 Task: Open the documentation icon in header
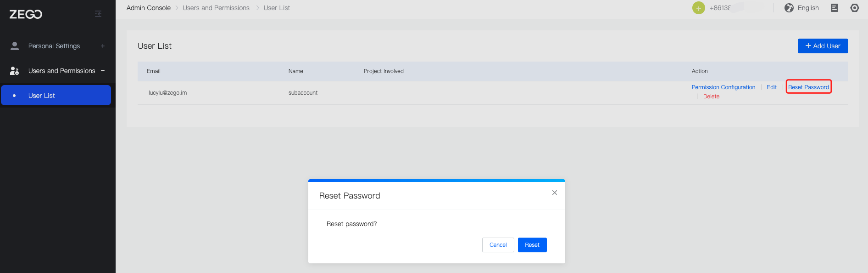835,8
